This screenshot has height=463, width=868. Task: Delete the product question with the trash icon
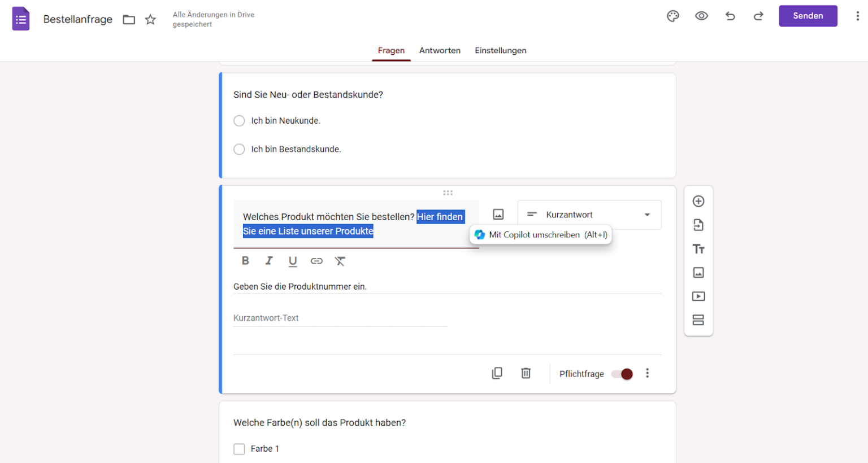click(526, 373)
